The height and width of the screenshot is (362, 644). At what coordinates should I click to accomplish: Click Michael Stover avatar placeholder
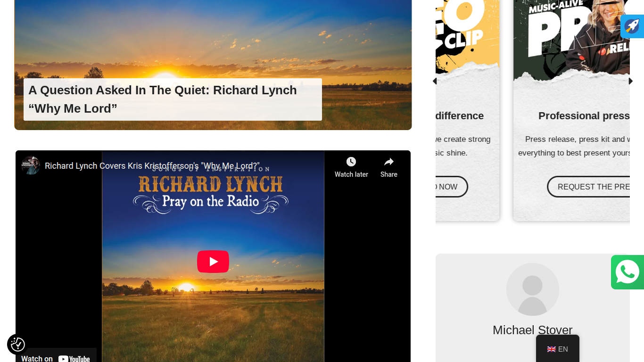click(533, 289)
